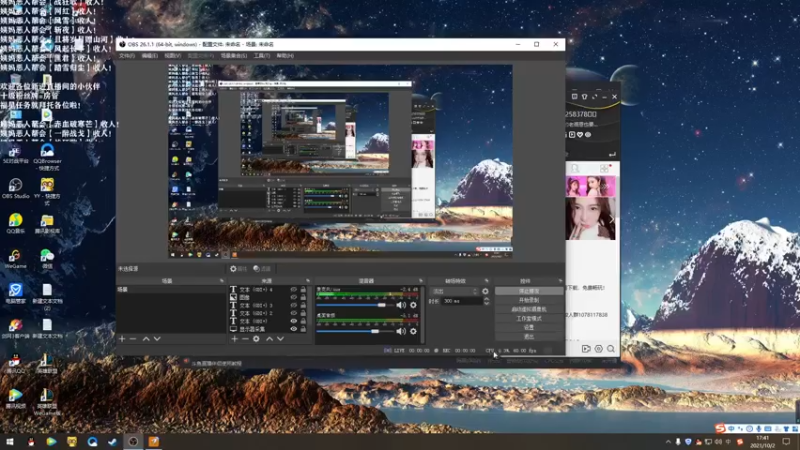
Task: Click clock in Windows taskbar
Action: coord(762,442)
